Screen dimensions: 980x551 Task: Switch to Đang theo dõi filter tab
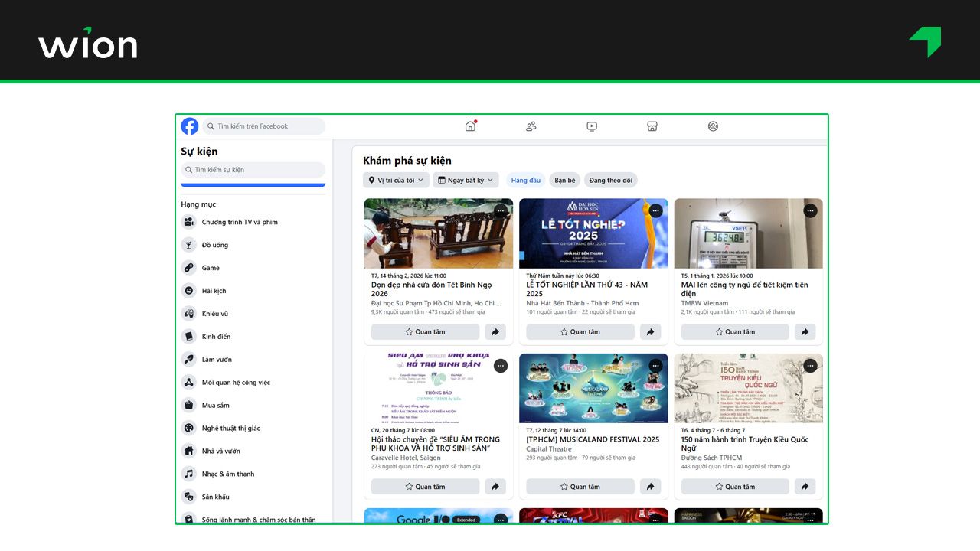[x=610, y=181]
